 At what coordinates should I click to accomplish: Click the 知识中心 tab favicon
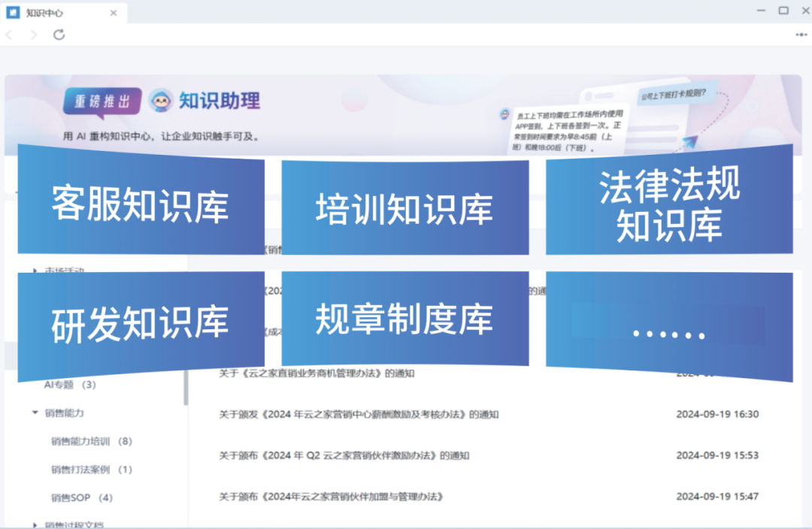[13, 13]
